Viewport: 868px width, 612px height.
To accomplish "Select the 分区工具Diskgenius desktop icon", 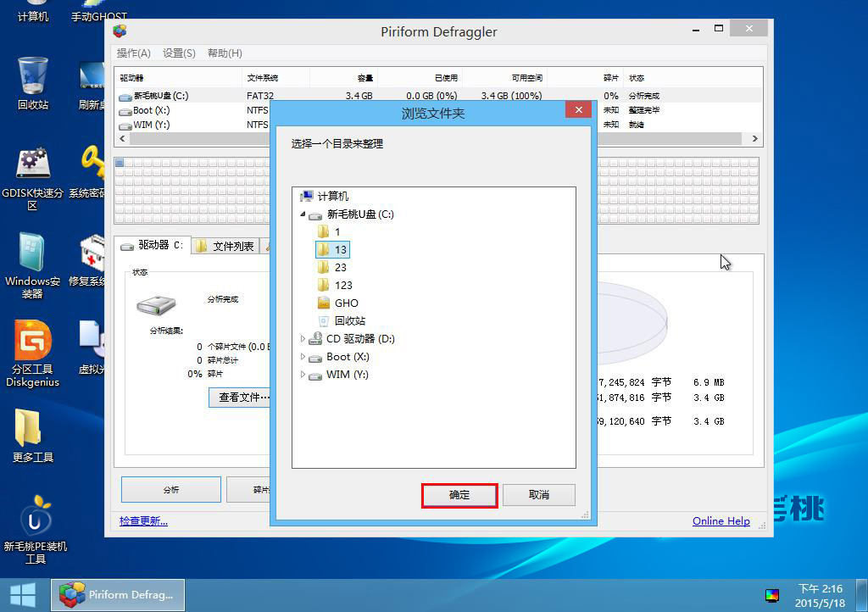I will pos(33,354).
